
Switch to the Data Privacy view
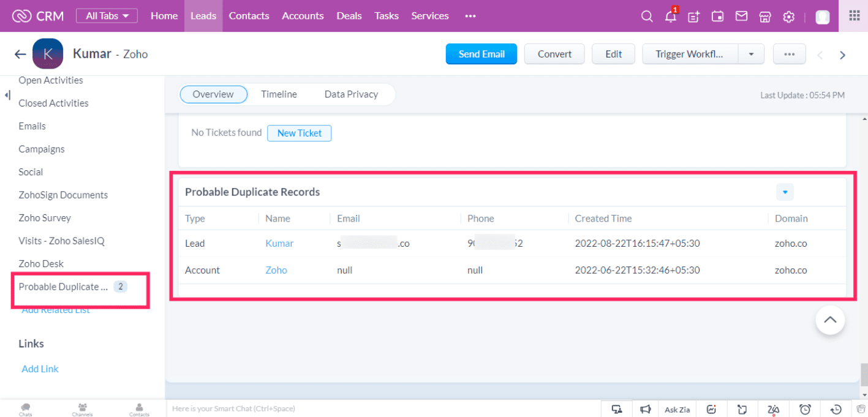(x=351, y=94)
